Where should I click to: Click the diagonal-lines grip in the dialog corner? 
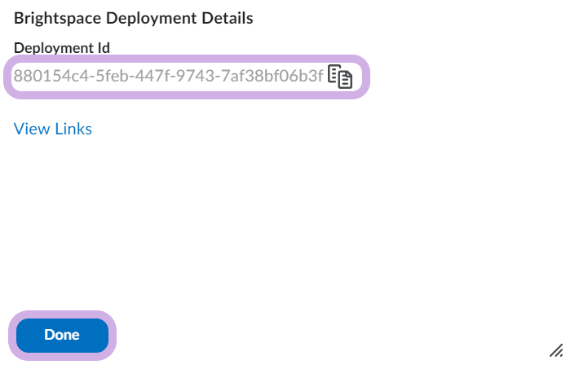point(556,350)
